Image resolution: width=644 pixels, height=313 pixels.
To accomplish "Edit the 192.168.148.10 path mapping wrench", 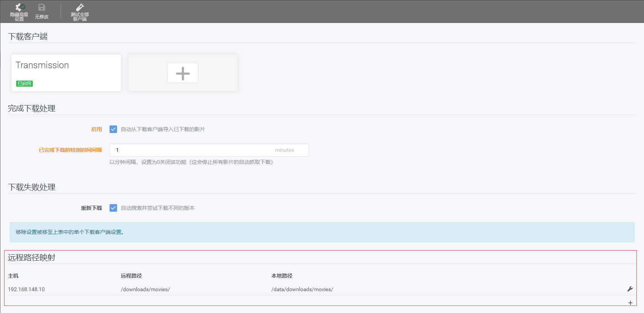I will (630, 289).
